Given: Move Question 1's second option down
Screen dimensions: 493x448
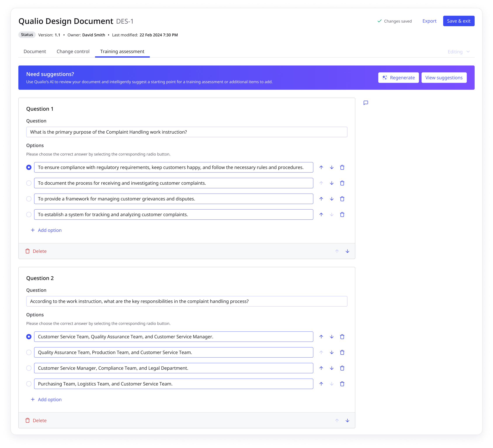Looking at the screenshot, I should tap(332, 183).
